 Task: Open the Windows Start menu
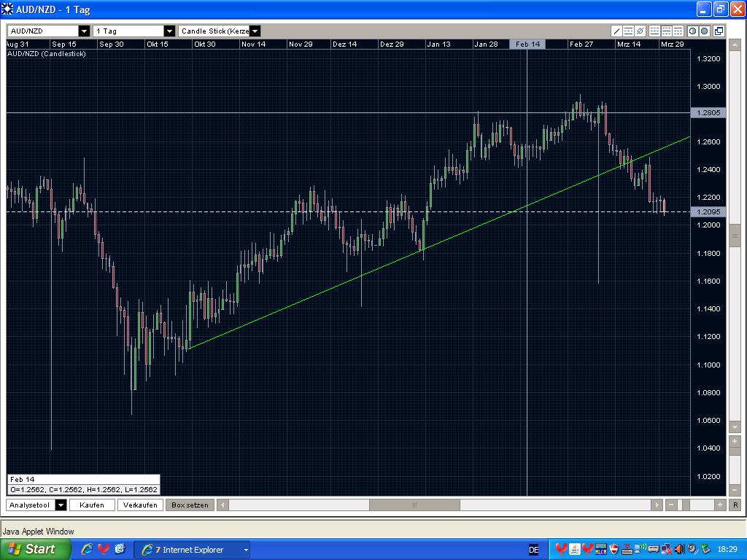coord(35,549)
